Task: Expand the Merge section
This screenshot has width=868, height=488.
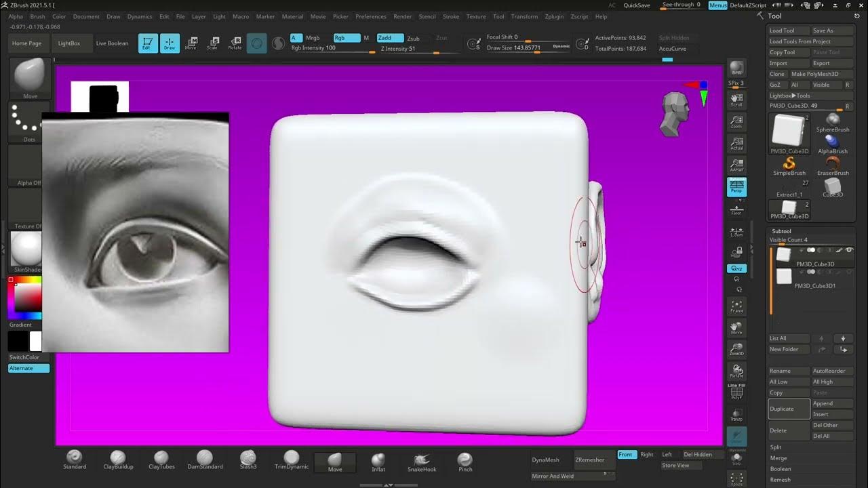Action: [778, 458]
